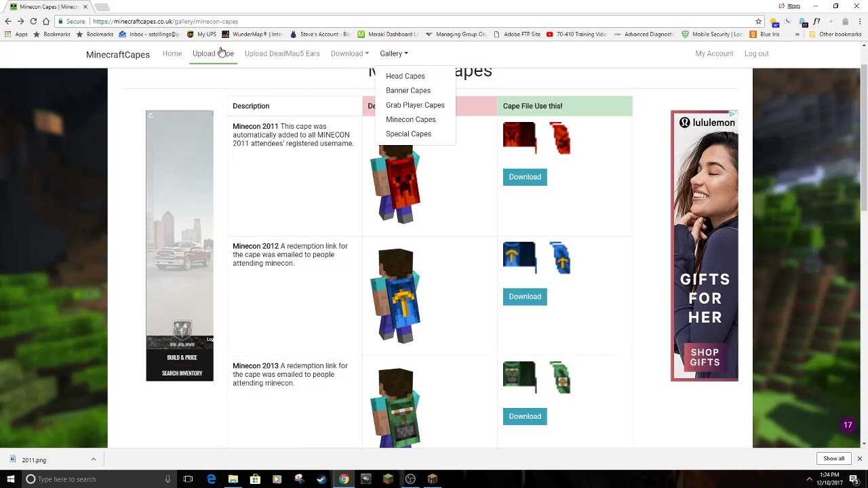
Task: Download the Minecon 2012 cape
Action: tap(525, 297)
